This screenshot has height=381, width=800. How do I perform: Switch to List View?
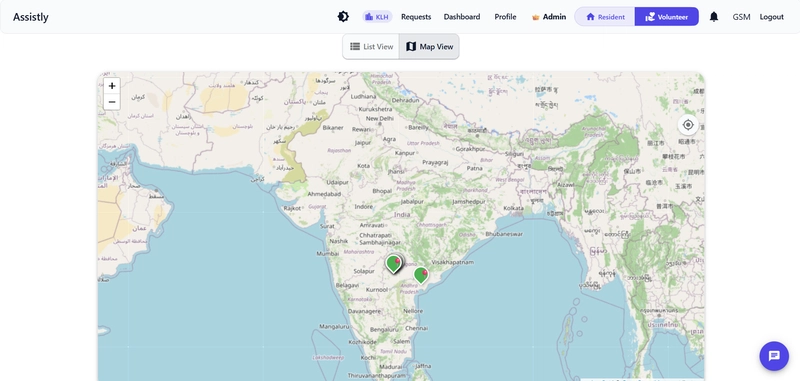371,46
